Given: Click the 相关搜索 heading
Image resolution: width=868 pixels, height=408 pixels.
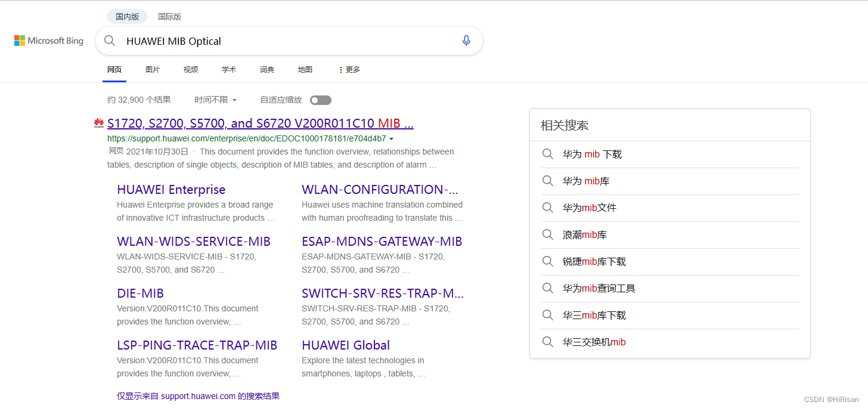Looking at the screenshot, I should point(565,125).
